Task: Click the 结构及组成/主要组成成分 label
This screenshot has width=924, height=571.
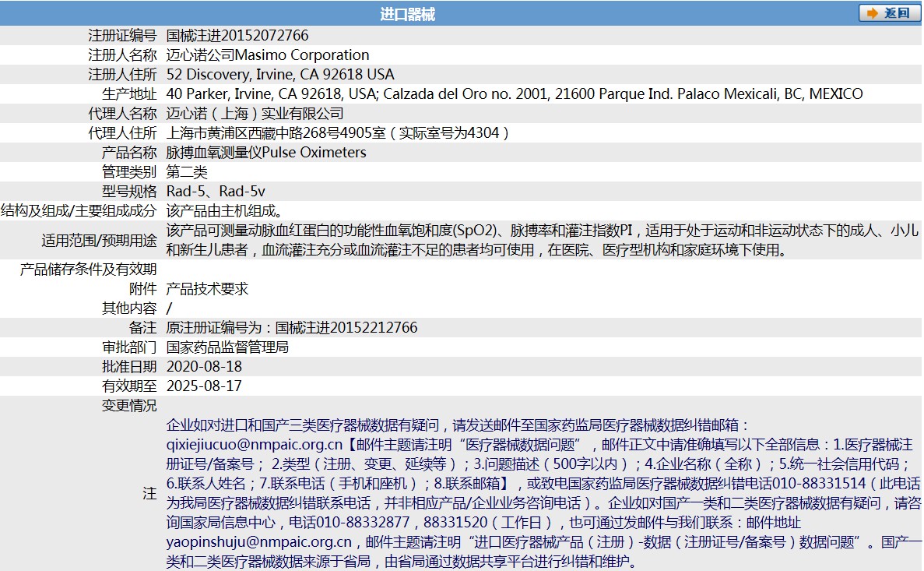Action: point(79,210)
